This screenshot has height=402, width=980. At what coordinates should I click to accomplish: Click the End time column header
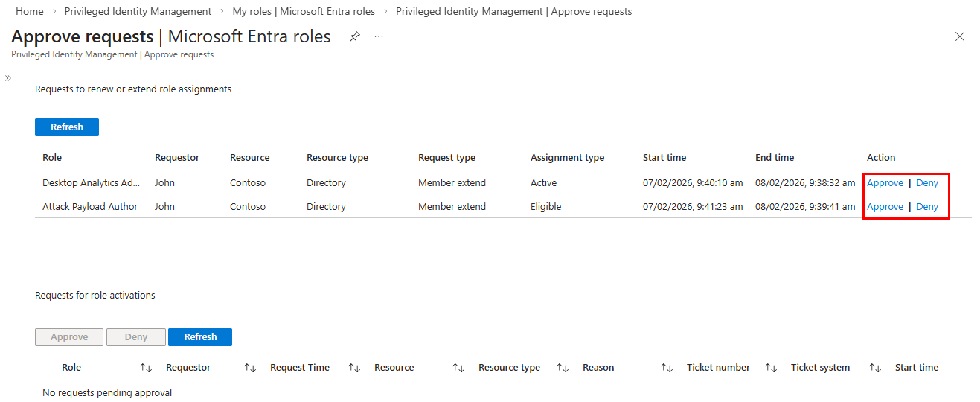775,158
